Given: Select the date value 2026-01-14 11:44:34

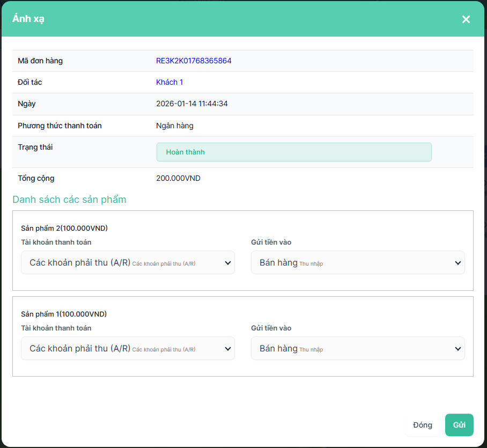Looking at the screenshot, I should pyautogui.click(x=191, y=104).
